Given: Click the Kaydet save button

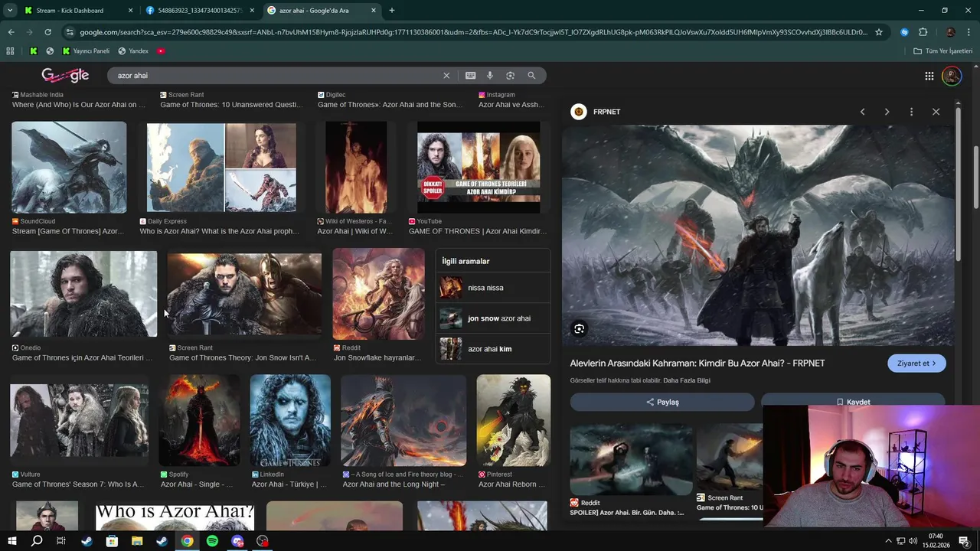Looking at the screenshot, I should pos(853,401).
